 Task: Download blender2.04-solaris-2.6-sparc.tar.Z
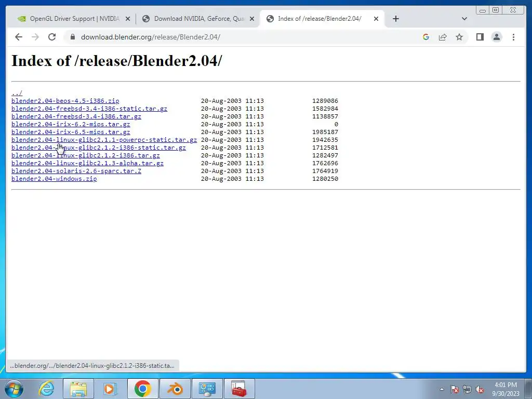click(76, 171)
